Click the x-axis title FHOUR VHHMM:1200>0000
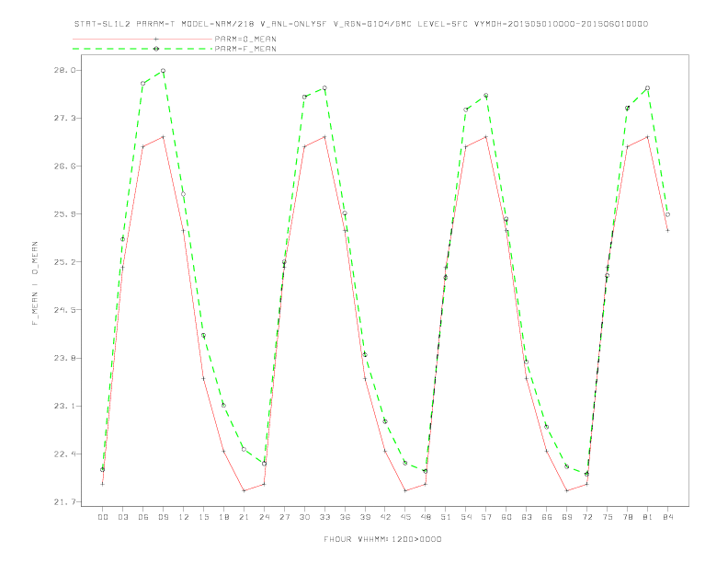 (382, 539)
